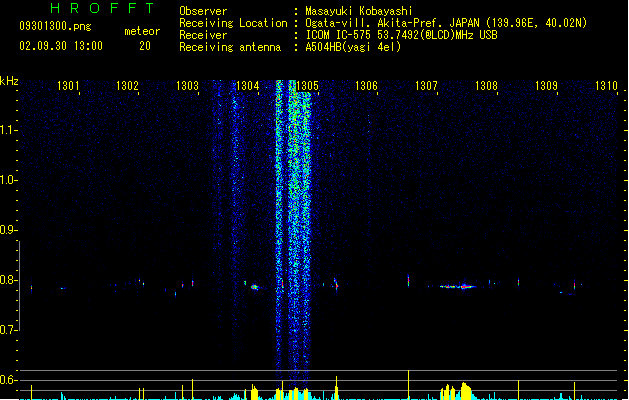Click the meteor label
Image resolution: width=629 pixels, height=400 pixels.
click(x=142, y=31)
